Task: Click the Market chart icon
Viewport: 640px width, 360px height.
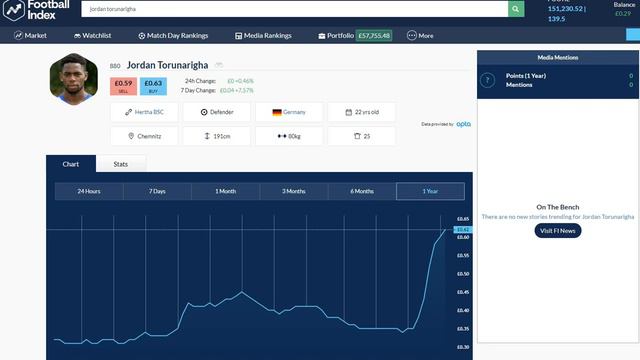Action: (18, 36)
